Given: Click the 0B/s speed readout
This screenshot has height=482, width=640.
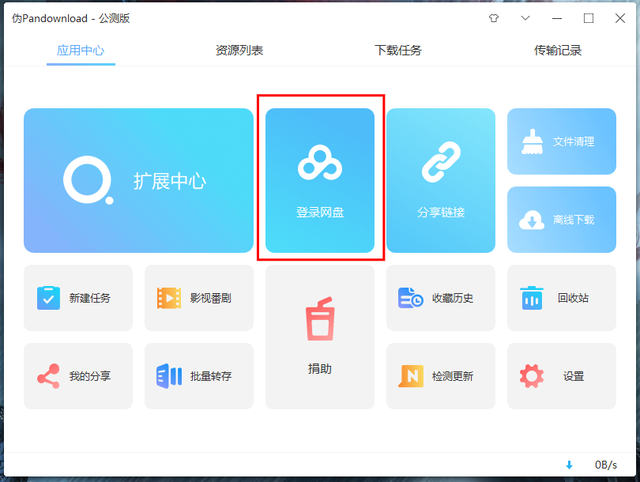Looking at the screenshot, I should coord(606,465).
